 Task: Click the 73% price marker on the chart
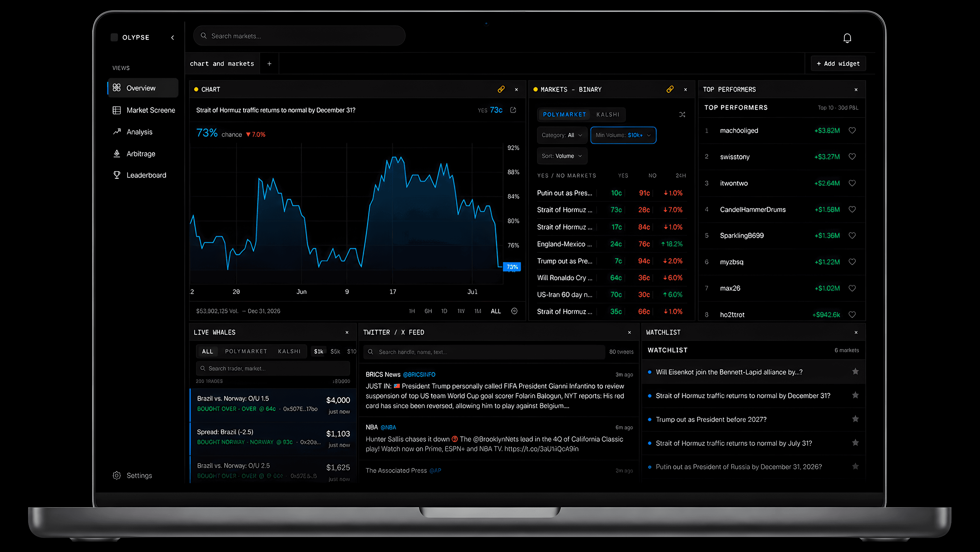pyautogui.click(x=512, y=267)
